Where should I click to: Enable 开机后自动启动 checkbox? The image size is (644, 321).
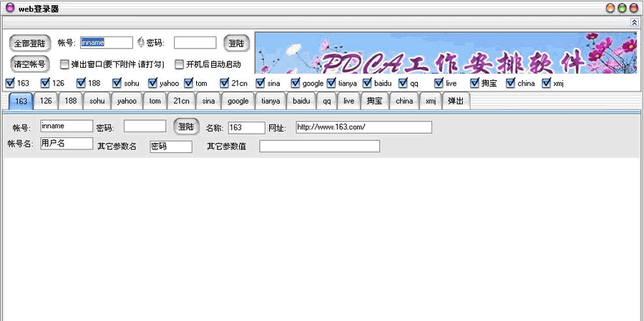click(179, 64)
